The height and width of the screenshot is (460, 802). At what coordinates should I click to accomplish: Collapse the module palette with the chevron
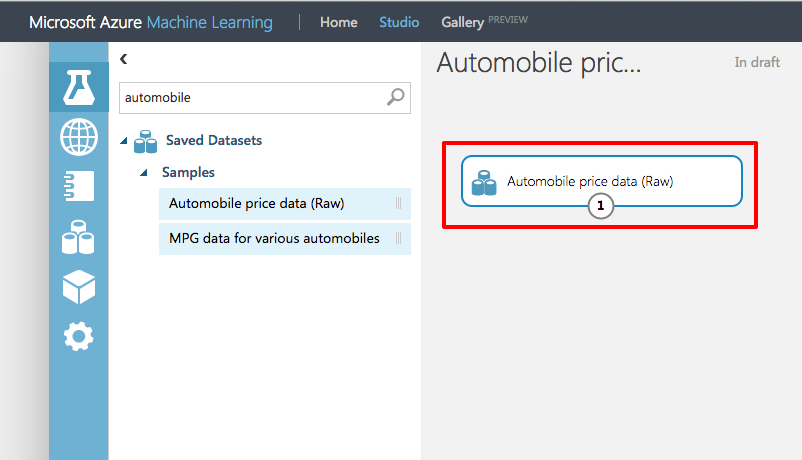123,60
